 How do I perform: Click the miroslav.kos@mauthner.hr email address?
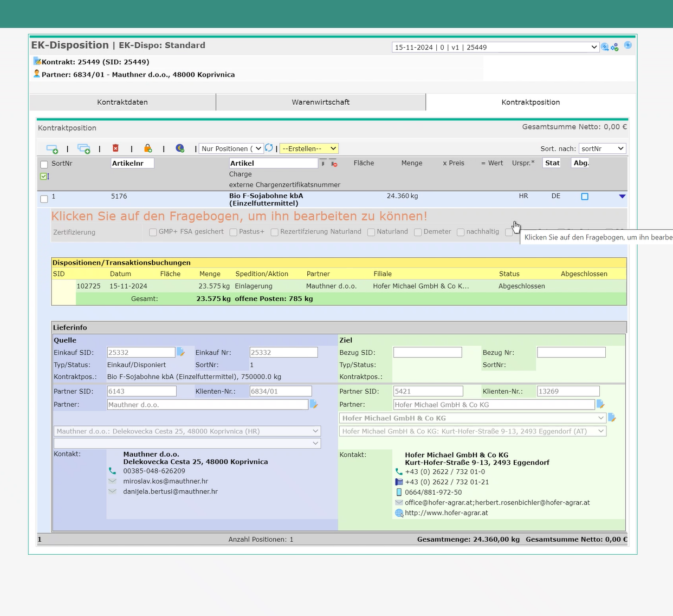[x=165, y=481]
